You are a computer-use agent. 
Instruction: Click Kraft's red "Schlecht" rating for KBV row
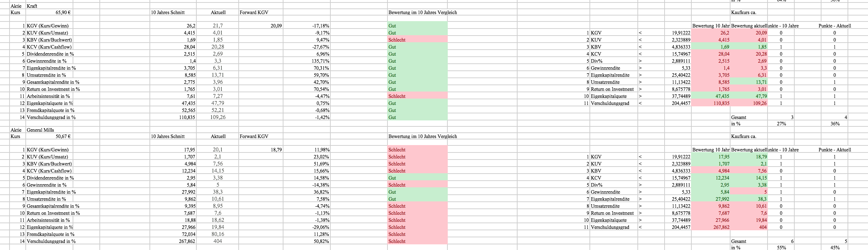pyautogui.click(x=397, y=40)
